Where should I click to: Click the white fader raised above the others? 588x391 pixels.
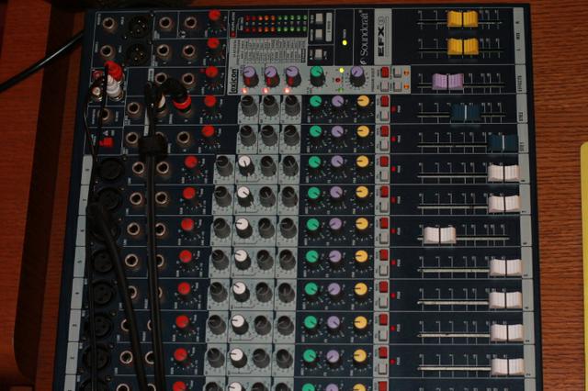click(439, 235)
